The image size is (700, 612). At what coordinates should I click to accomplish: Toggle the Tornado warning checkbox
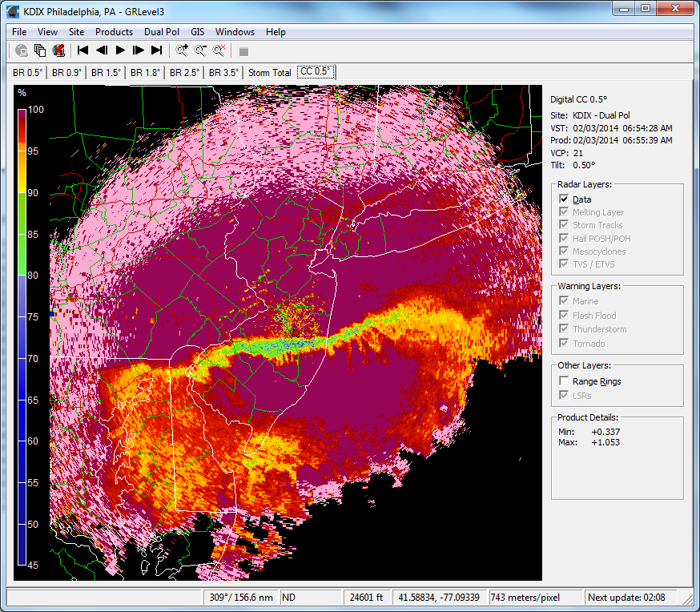tap(564, 344)
